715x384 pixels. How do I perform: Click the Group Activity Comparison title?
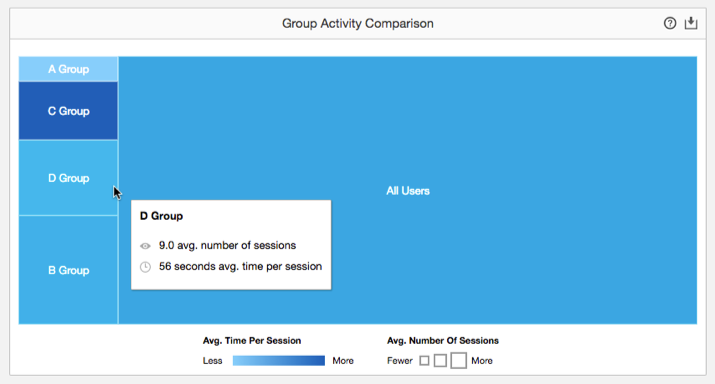pyautogui.click(x=358, y=23)
